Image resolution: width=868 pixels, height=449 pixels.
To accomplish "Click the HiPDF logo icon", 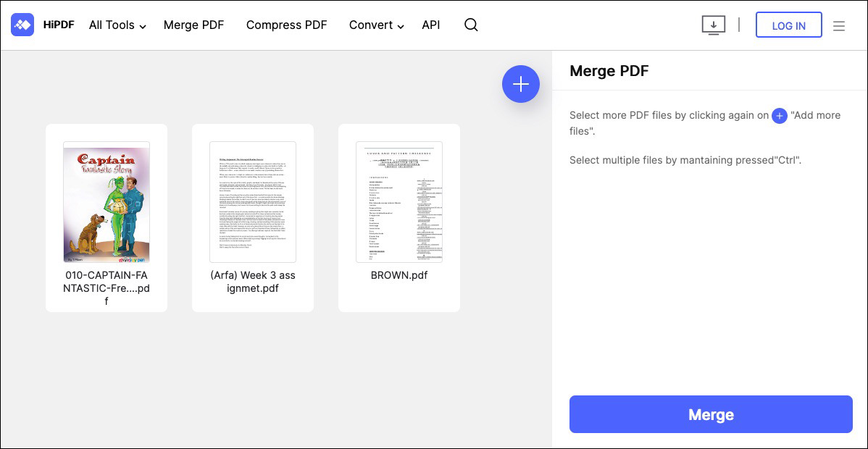I will (22, 25).
